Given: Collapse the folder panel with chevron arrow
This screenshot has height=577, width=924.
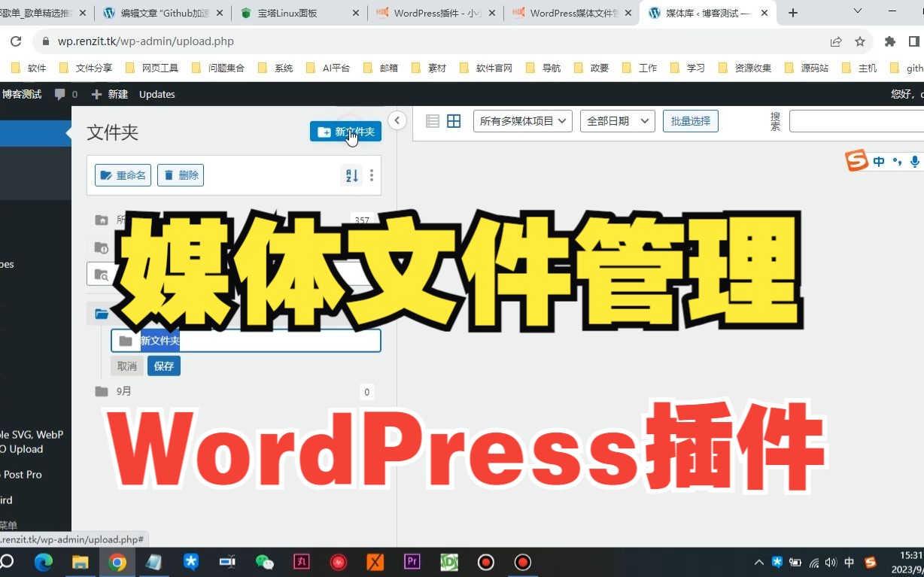Looking at the screenshot, I should pyautogui.click(x=397, y=120).
